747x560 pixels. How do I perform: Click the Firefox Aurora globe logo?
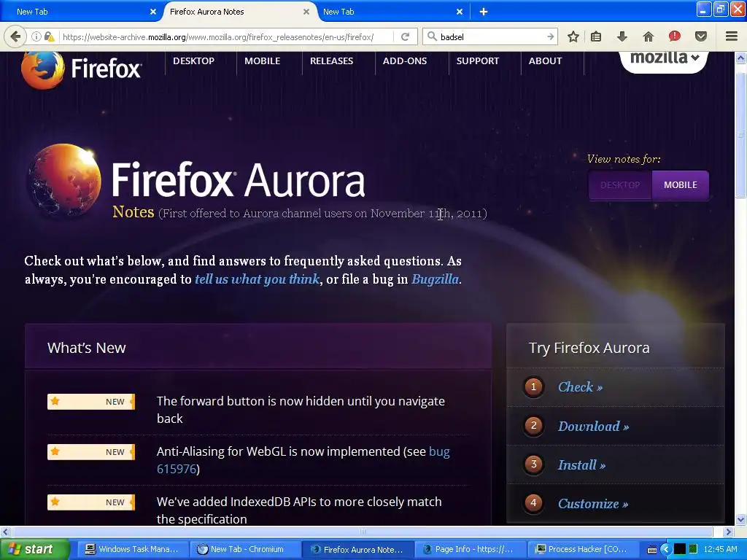[64, 181]
